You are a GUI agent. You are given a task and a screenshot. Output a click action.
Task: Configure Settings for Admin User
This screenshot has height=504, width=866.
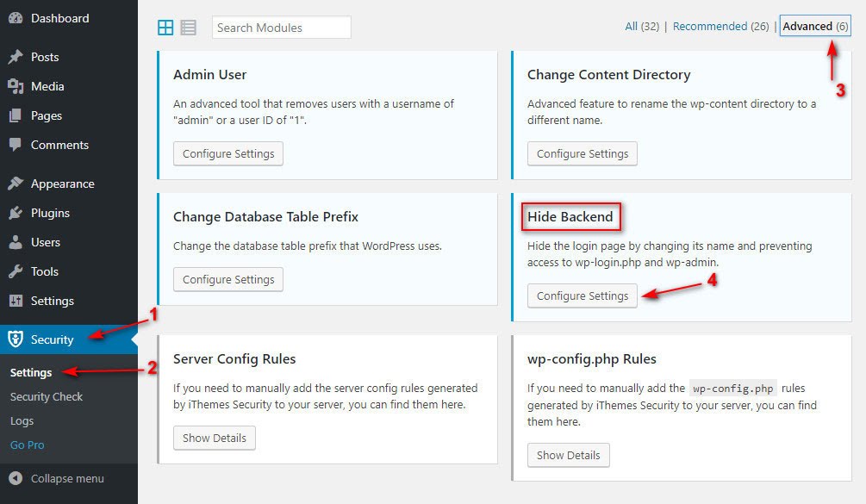[x=228, y=153]
